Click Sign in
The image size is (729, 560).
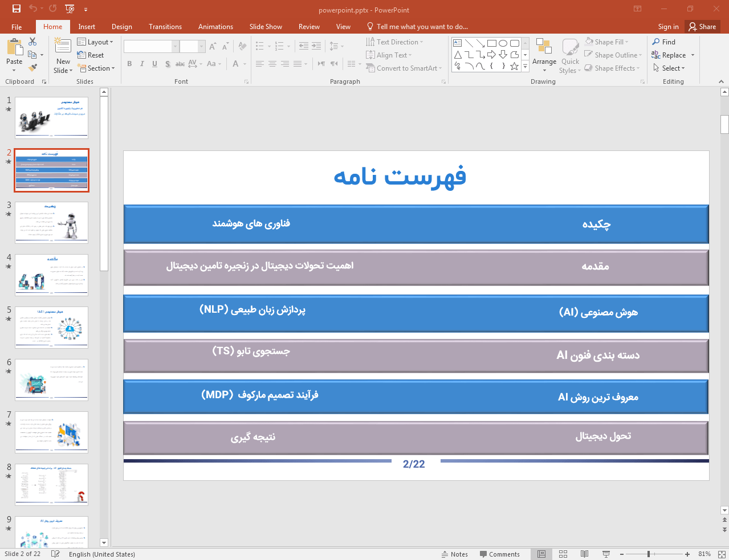click(x=668, y=27)
